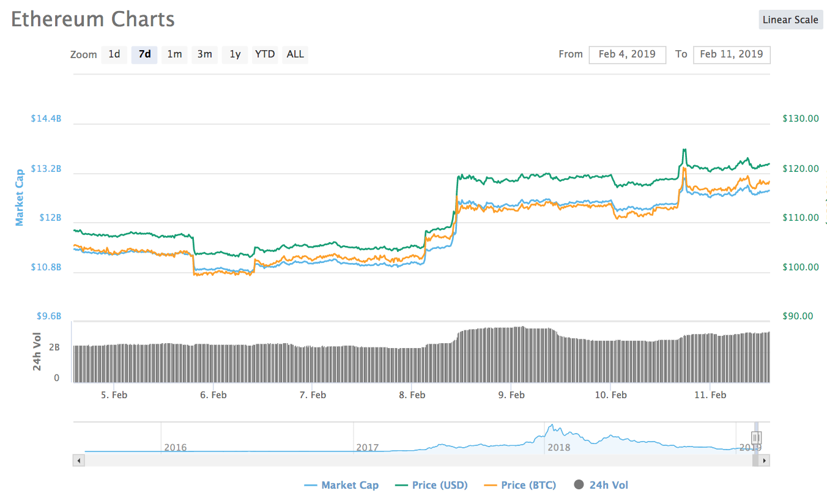Viewport: 827px width, 504px height.
Task: Click the navigator timeline at 2017 label
Action: tap(367, 447)
